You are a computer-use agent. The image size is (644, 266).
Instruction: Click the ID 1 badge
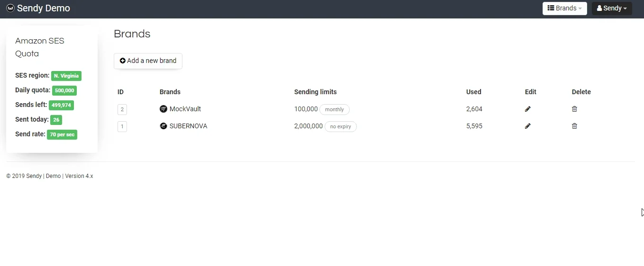[122, 126]
